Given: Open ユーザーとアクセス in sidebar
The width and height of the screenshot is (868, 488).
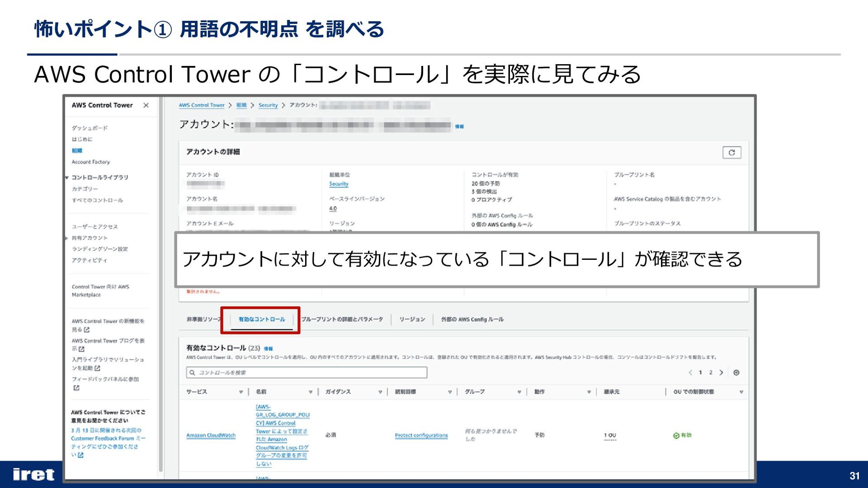Looking at the screenshot, I should click(x=94, y=227).
